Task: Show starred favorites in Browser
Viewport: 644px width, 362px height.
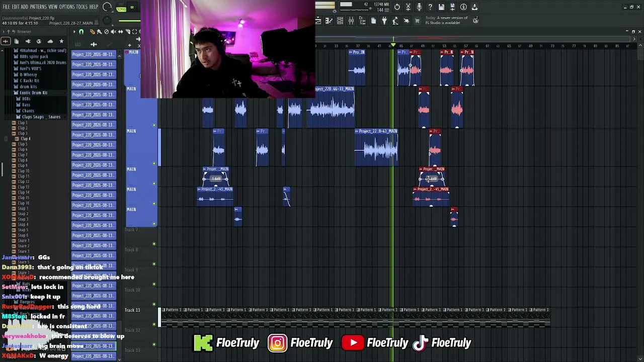Action: click(x=61, y=41)
